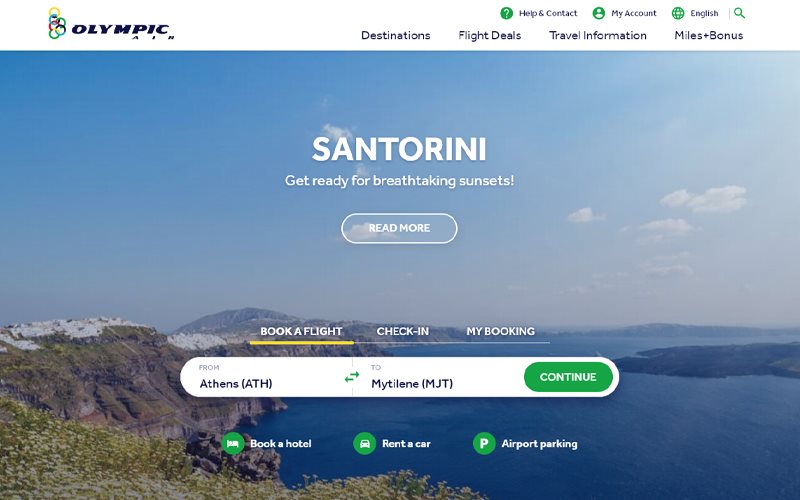The width and height of the screenshot is (800, 500).
Task: Click the Help & Contact question mark icon
Action: [506, 13]
